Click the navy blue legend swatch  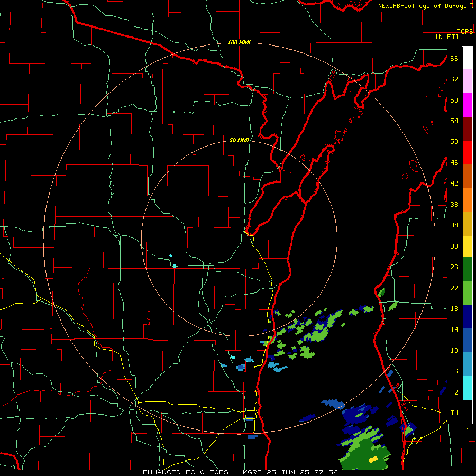click(467, 317)
